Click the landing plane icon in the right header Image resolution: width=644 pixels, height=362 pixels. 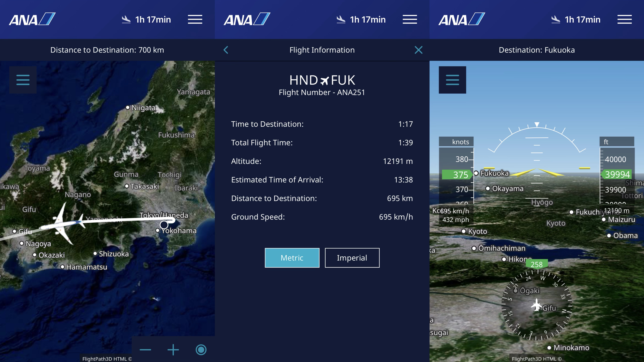(556, 19)
